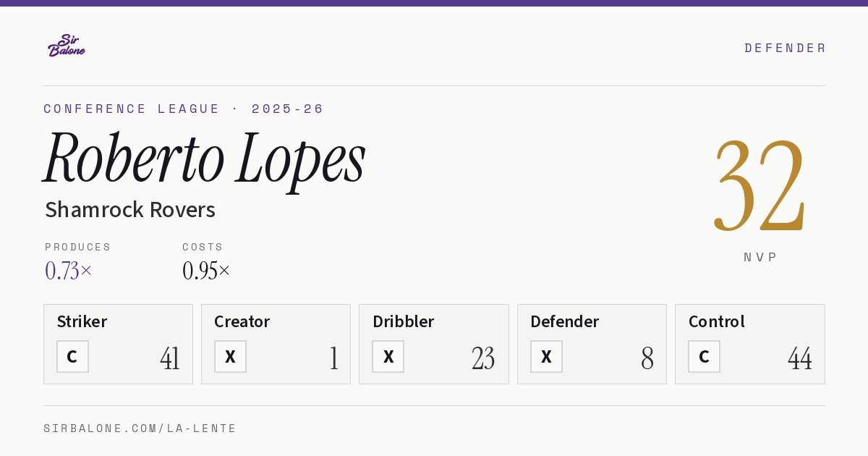The height and width of the screenshot is (456, 868).
Task: Click the C grade badge in Striker card
Action: click(72, 356)
